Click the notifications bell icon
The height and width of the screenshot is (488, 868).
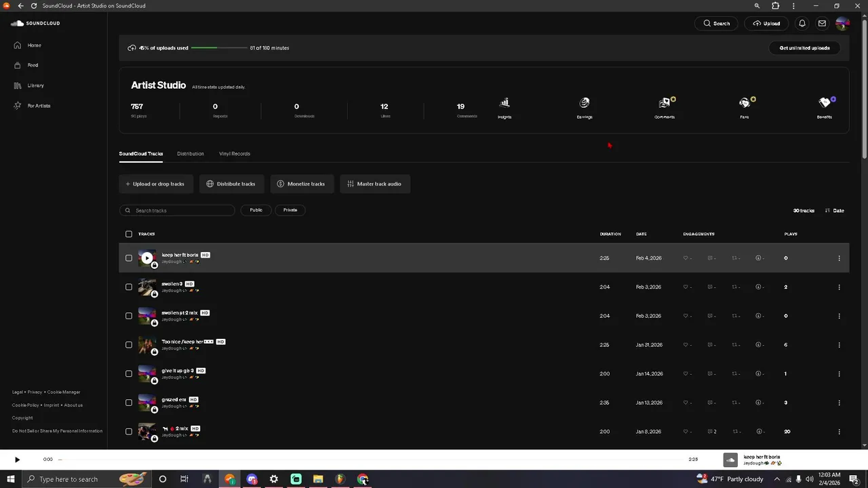point(802,23)
